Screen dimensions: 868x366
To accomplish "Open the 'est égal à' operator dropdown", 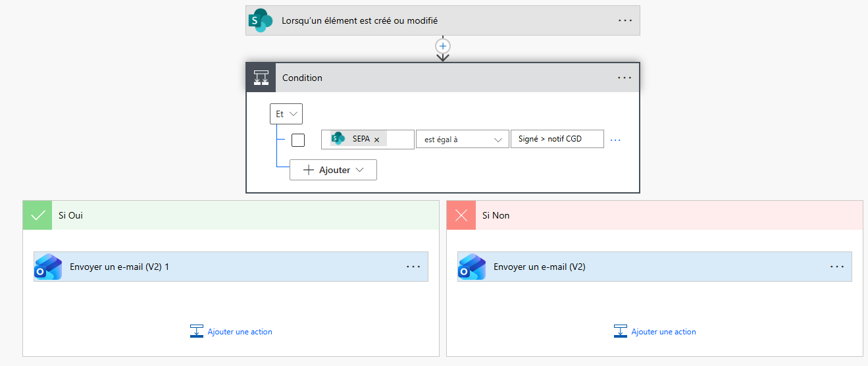I will (463, 139).
